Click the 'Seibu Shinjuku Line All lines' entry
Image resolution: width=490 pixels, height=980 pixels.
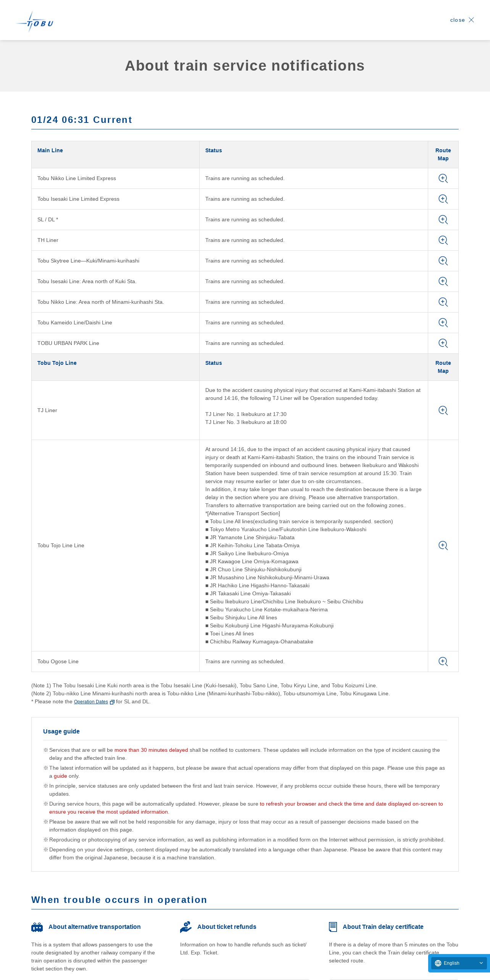[x=241, y=617]
